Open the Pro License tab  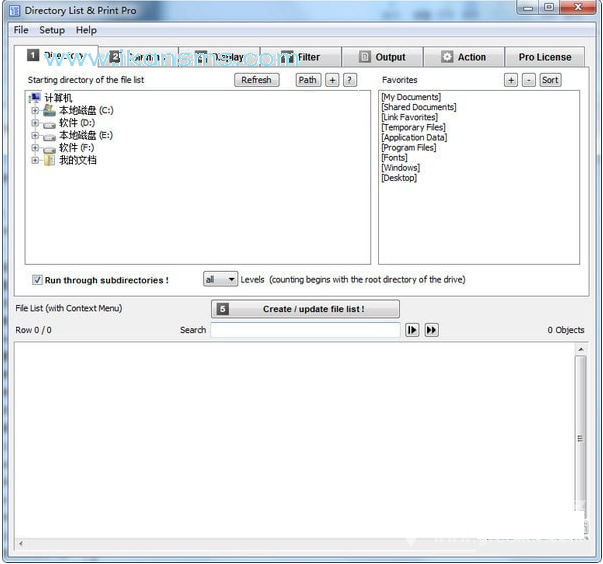(x=545, y=57)
